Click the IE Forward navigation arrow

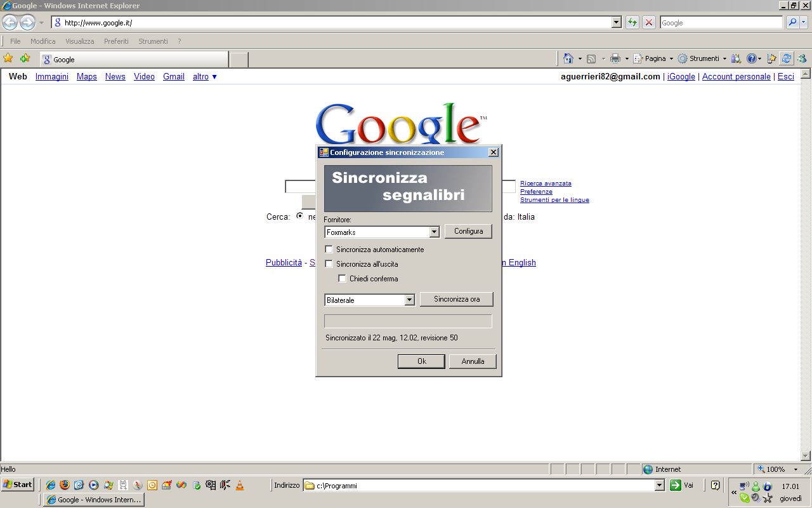tap(27, 23)
